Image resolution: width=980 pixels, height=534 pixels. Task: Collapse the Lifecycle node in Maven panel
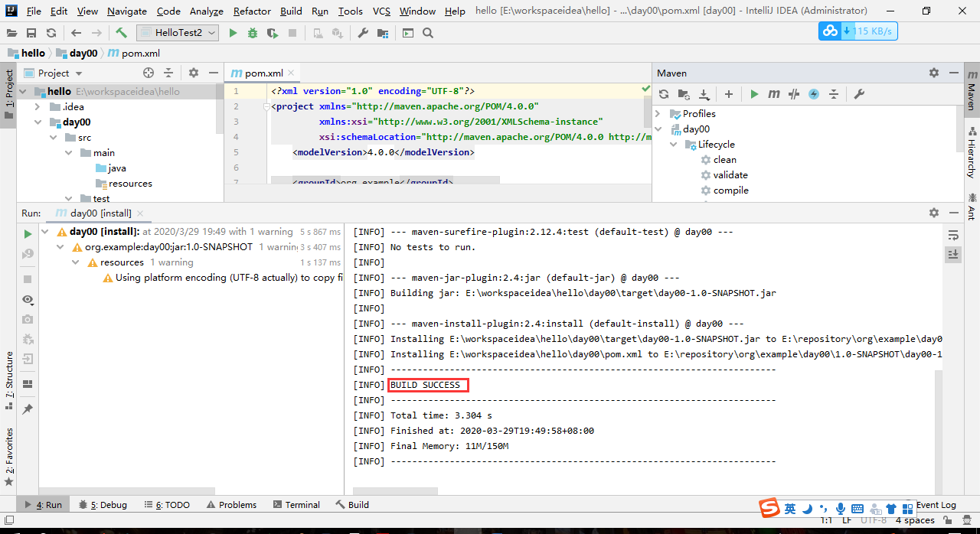pyautogui.click(x=673, y=145)
